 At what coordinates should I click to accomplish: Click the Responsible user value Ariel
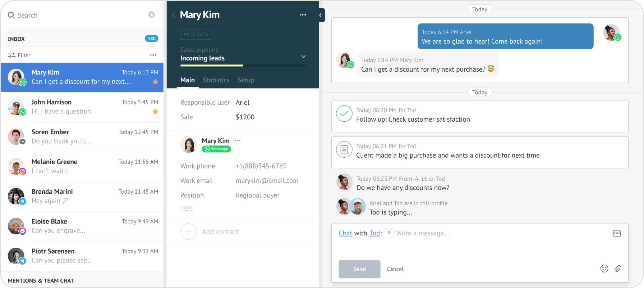coord(243,103)
